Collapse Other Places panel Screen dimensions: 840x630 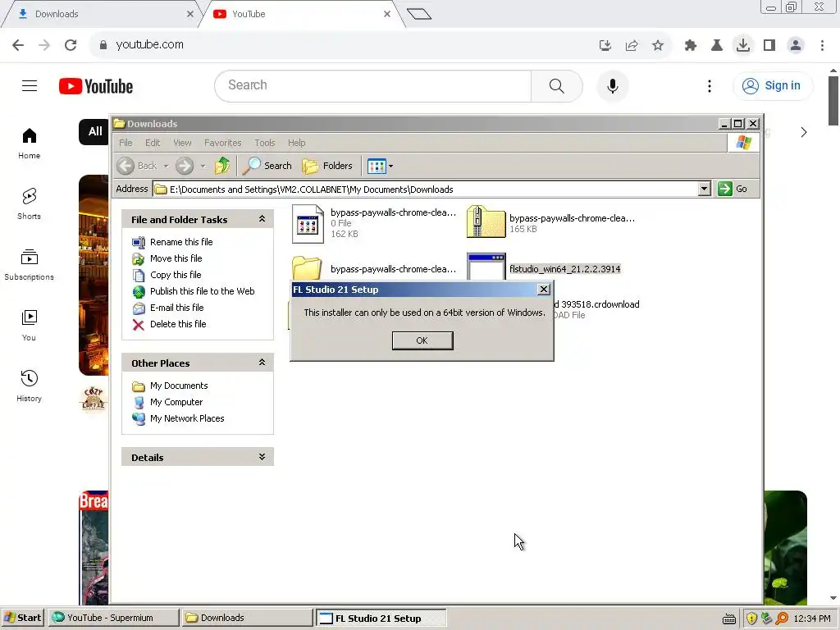coord(262,362)
